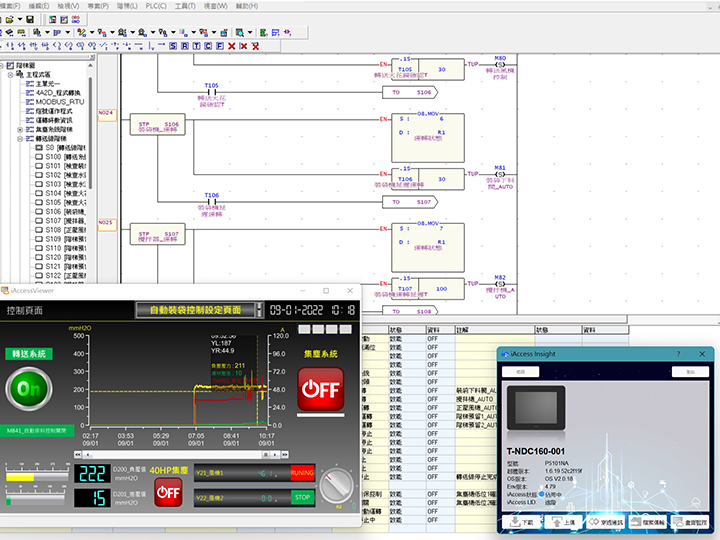Click the pencil-percent edit toolbar icon
The width and height of the screenshot is (720, 540).
(x=82, y=33)
